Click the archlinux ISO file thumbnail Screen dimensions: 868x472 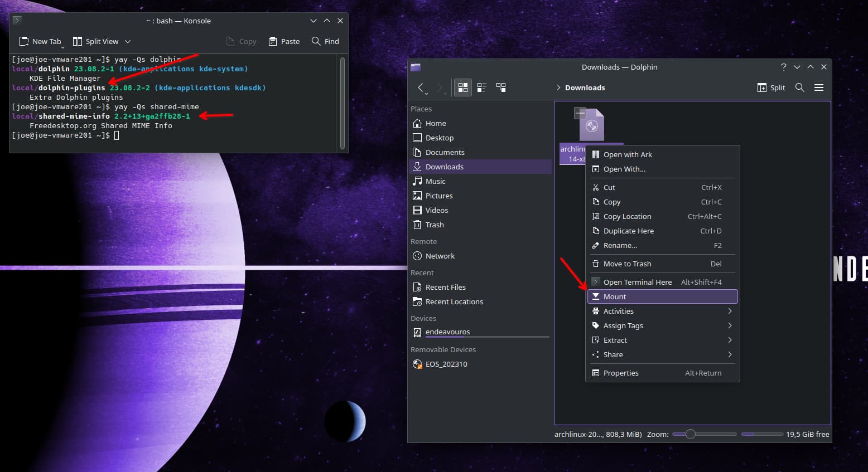591,125
